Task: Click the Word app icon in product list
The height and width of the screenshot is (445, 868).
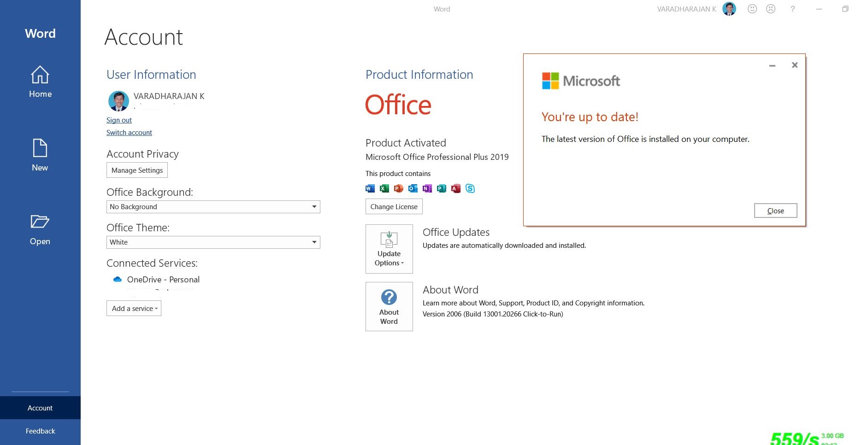Action: click(370, 188)
